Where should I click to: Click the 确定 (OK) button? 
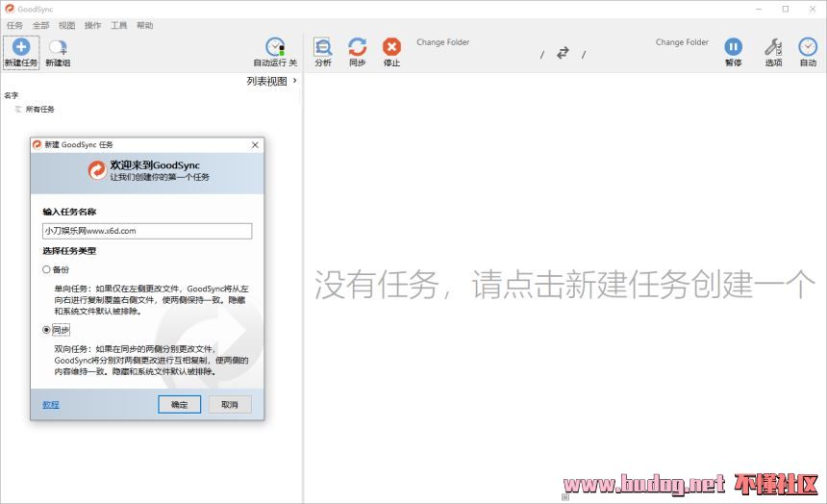(x=179, y=404)
